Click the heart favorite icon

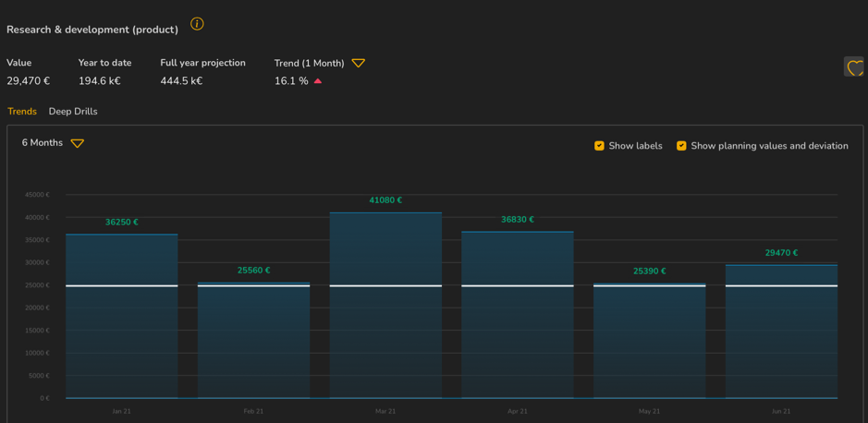[854, 66]
